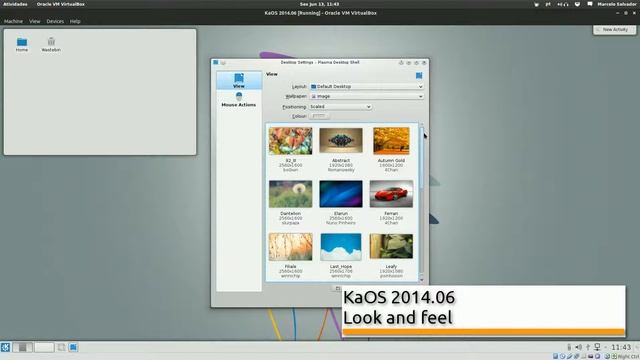This screenshot has width=640, height=360.
Task: Open the network icon in KDE tray
Action: coord(597,347)
